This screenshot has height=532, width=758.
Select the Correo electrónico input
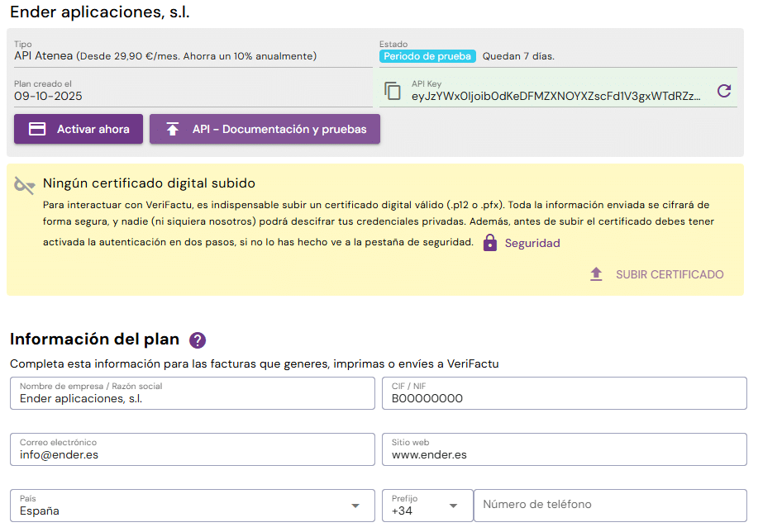(x=192, y=454)
